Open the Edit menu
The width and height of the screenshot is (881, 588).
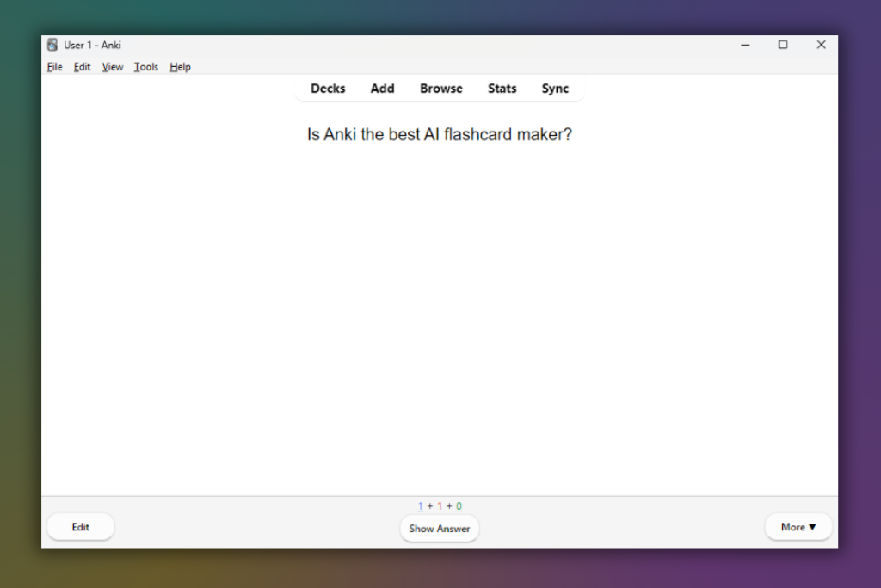click(82, 66)
